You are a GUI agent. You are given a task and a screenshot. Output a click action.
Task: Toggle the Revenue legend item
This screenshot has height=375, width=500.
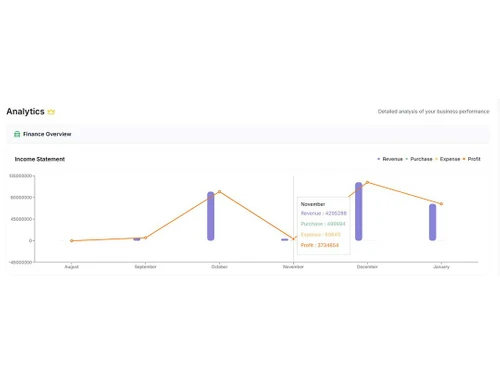pos(390,159)
